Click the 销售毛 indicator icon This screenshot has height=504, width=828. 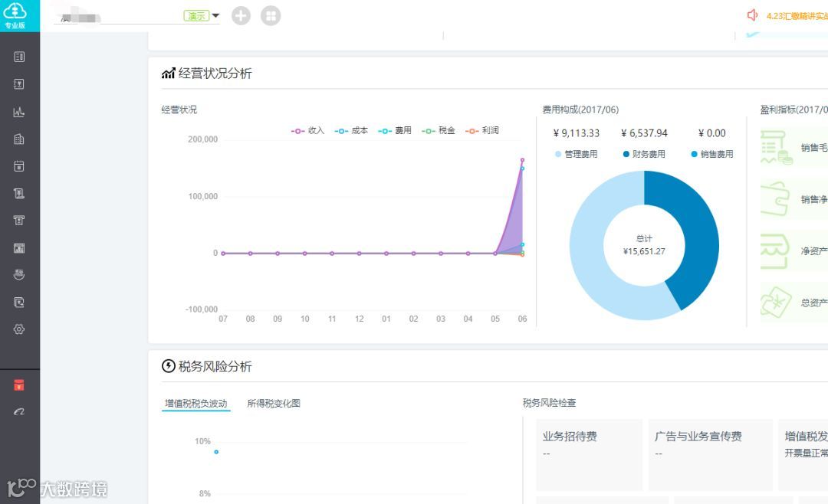(x=776, y=147)
